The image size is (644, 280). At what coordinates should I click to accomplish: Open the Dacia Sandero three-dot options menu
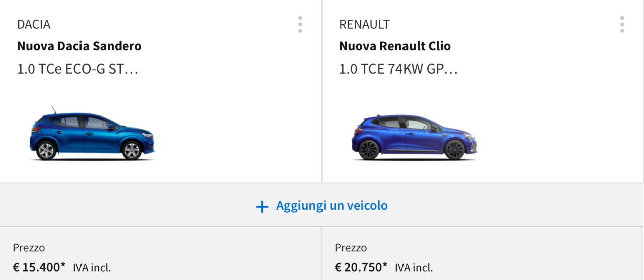click(x=300, y=24)
